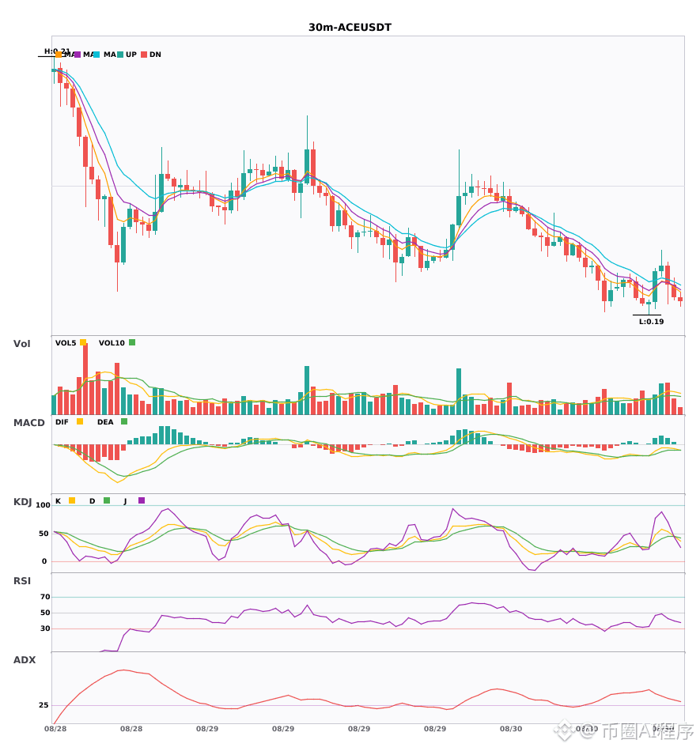Click the yellow DIF legend swatch
This screenshot has height=751, width=700.
tap(80, 421)
